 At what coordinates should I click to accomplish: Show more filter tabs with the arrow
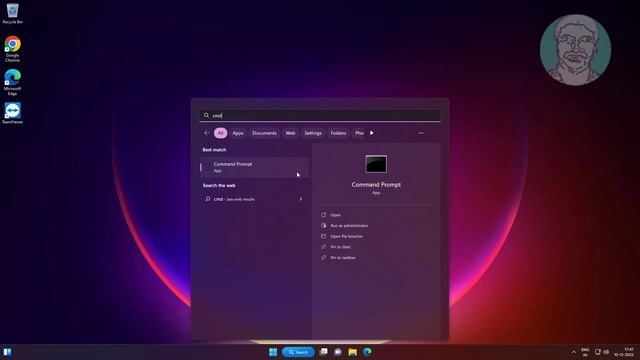371,133
